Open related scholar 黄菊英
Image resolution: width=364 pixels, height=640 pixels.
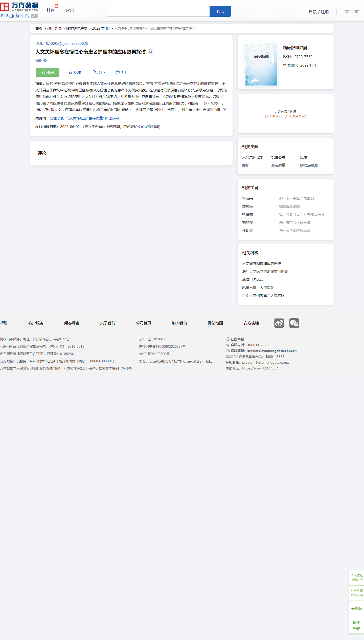point(247,206)
